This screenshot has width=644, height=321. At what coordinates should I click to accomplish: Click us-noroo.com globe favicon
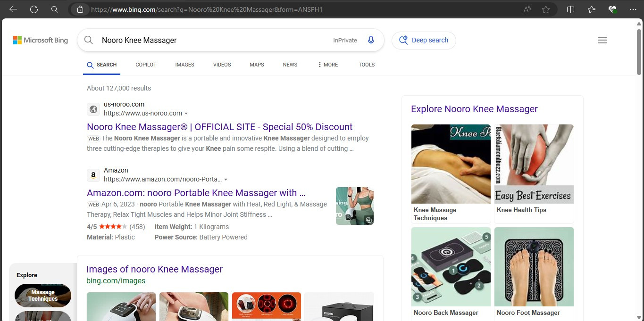tap(93, 109)
